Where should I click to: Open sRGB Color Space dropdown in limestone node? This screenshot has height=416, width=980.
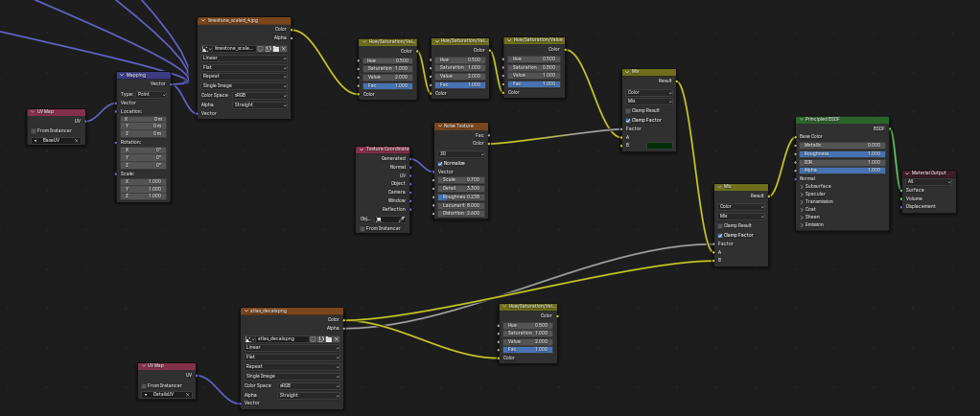[x=260, y=95]
